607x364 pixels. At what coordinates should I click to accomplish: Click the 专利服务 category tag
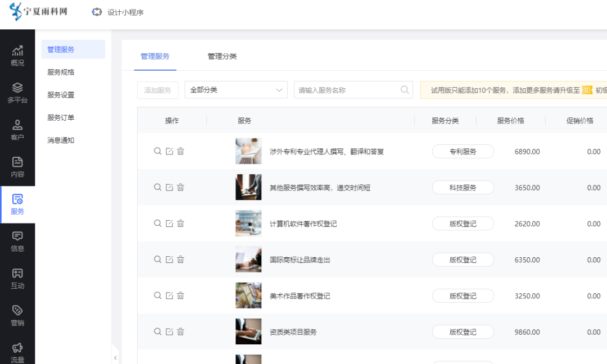coord(463,151)
